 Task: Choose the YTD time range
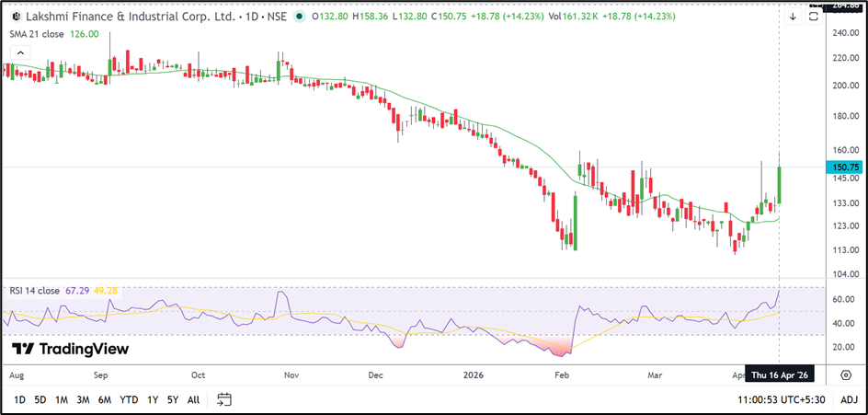click(129, 399)
